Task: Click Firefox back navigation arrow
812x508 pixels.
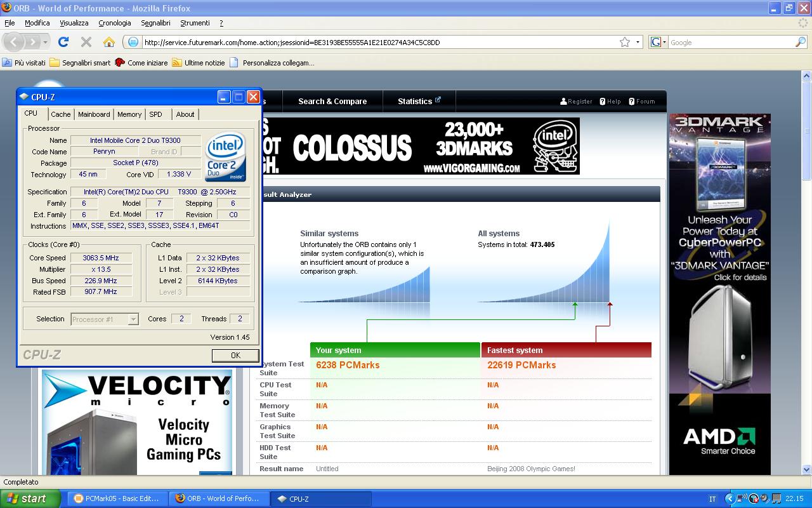Action: tap(14, 43)
